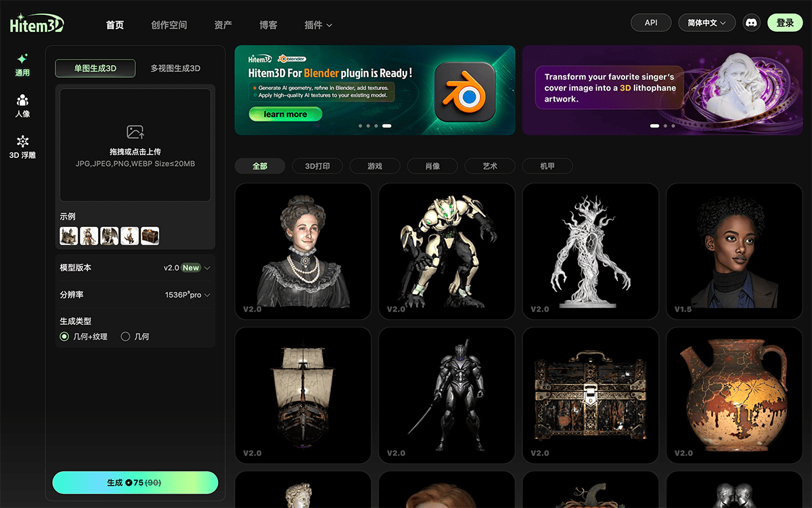Filter gallery by 3D打印 tab
Viewport: 812px width, 508px height.
click(x=317, y=166)
